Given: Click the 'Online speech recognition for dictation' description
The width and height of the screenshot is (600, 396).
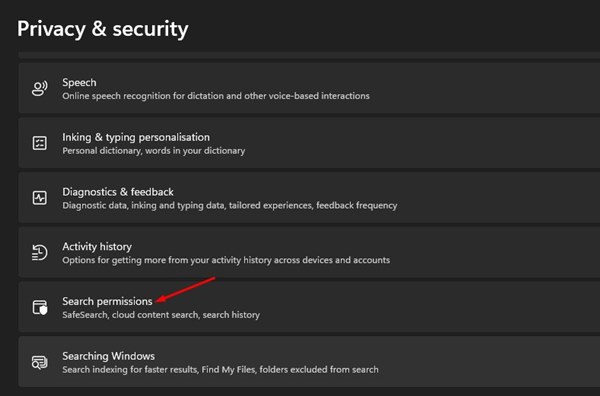Looking at the screenshot, I should coord(216,96).
